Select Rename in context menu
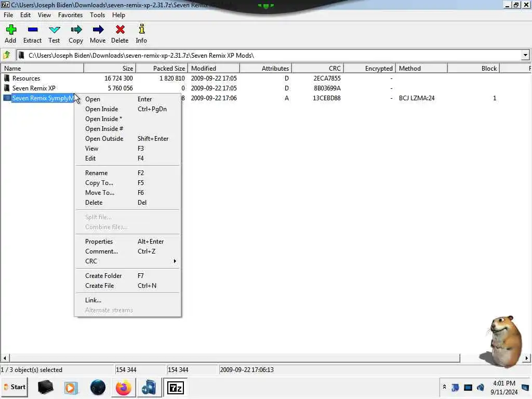This screenshot has width=532, height=399. pos(128,172)
